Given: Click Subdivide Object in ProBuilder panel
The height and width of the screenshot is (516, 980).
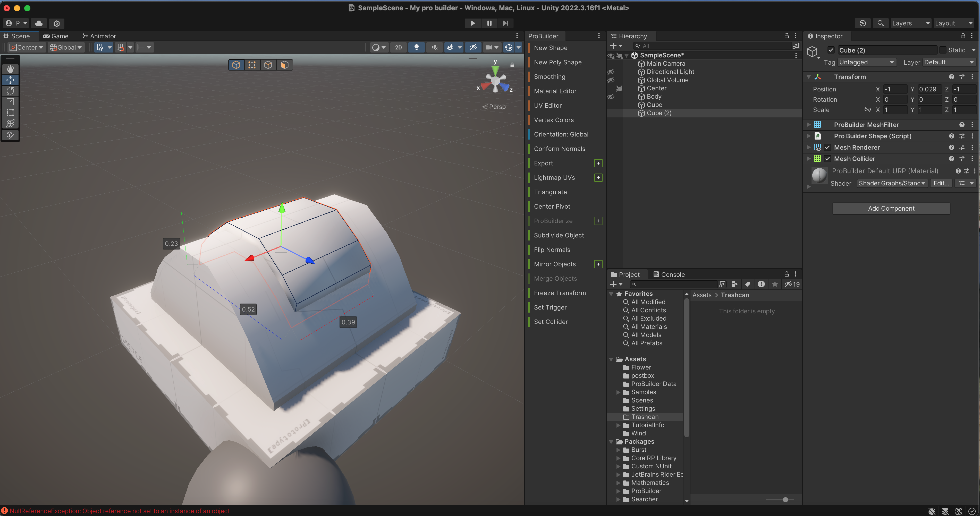Looking at the screenshot, I should (559, 235).
